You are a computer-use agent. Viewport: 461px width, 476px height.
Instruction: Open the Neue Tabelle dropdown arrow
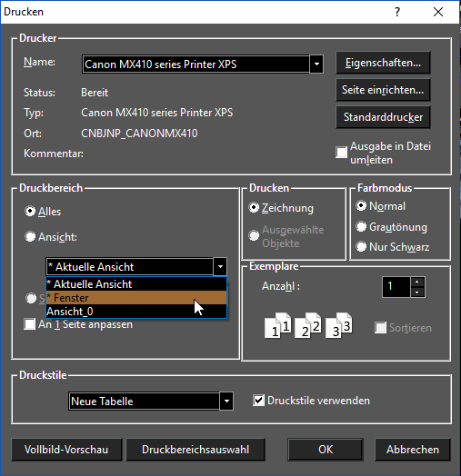226,401
